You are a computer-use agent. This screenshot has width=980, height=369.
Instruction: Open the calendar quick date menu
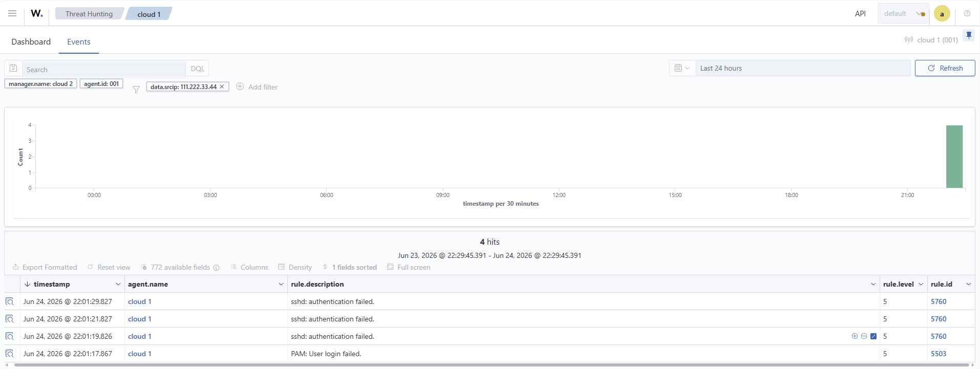682,68
